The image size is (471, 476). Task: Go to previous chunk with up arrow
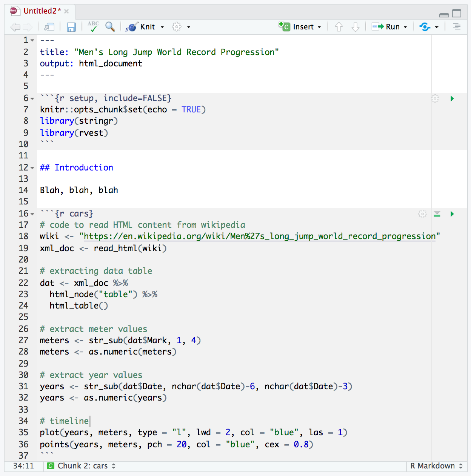pos(339,27)
